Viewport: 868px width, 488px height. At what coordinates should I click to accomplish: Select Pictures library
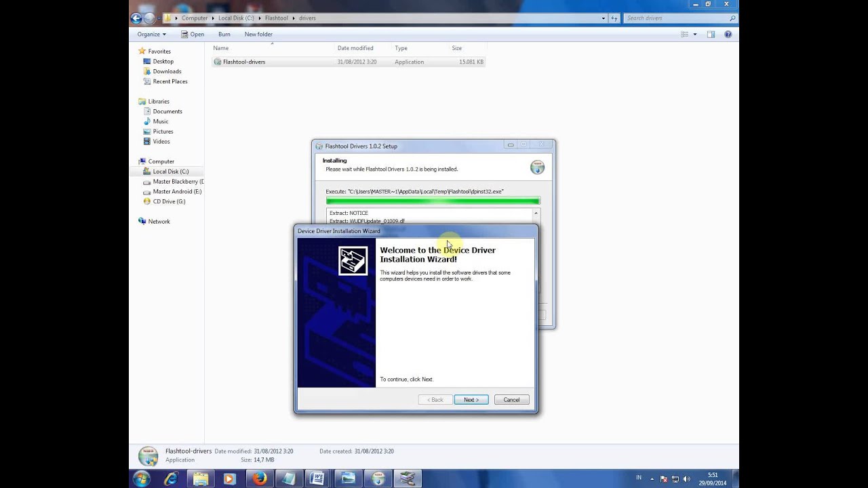[163, 131]
